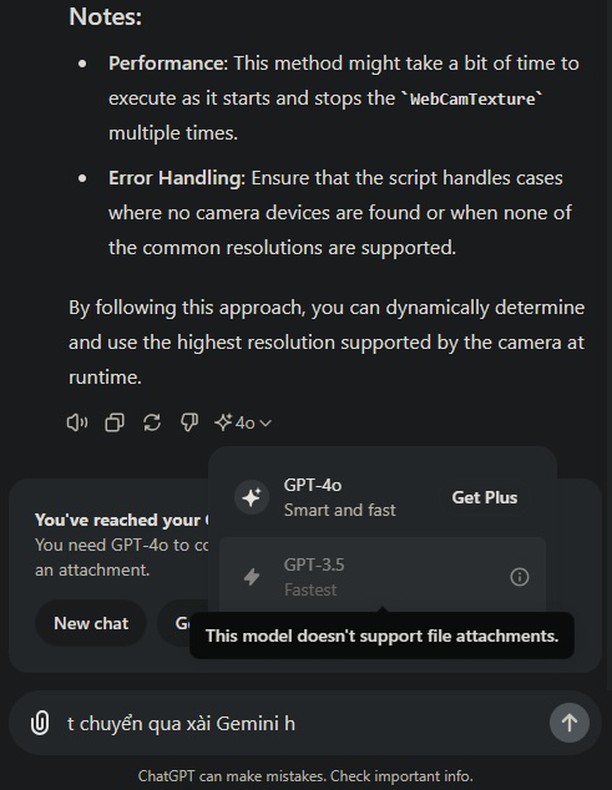The image size is (612, 790).
Task: Regenerate the response using the circular arrows
Action: (x=152, y=423)
